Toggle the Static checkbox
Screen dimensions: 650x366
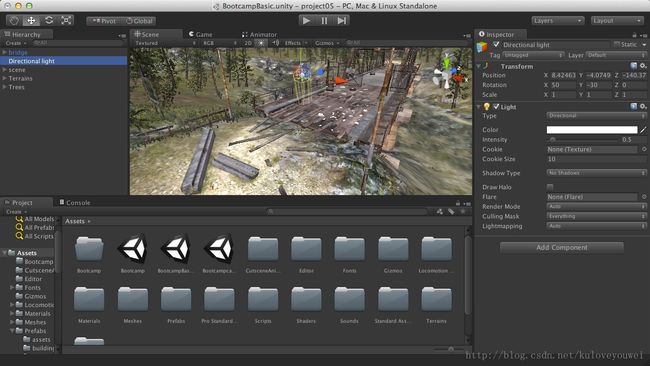pyautogui.click(x=617, y=44)
